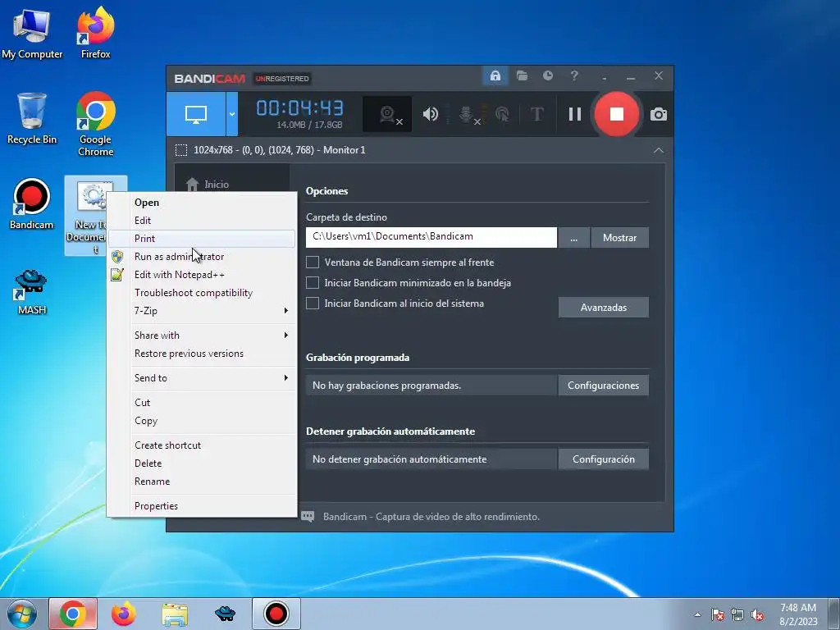Image resolution: width=840 pixels, height=630 pixels.
Task: Open Bandicam help question mark
Action: pos(574,76)
